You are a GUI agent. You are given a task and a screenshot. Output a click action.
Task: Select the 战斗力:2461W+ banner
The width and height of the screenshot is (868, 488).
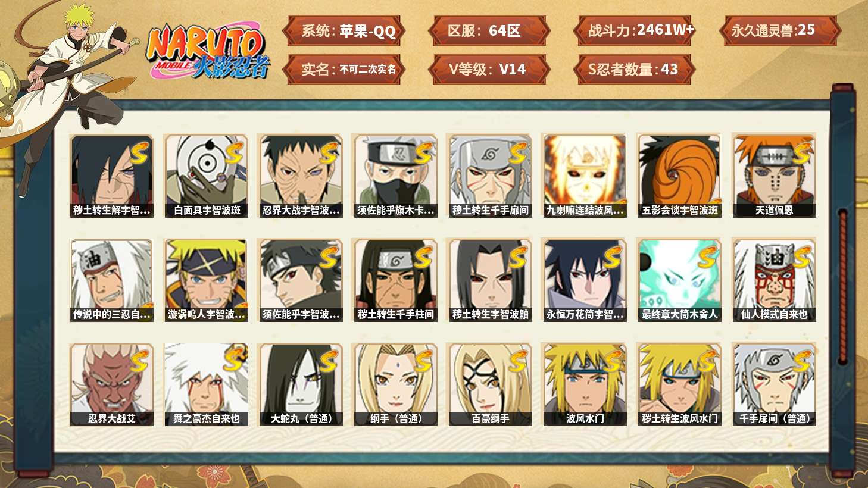tap(634, 31)
